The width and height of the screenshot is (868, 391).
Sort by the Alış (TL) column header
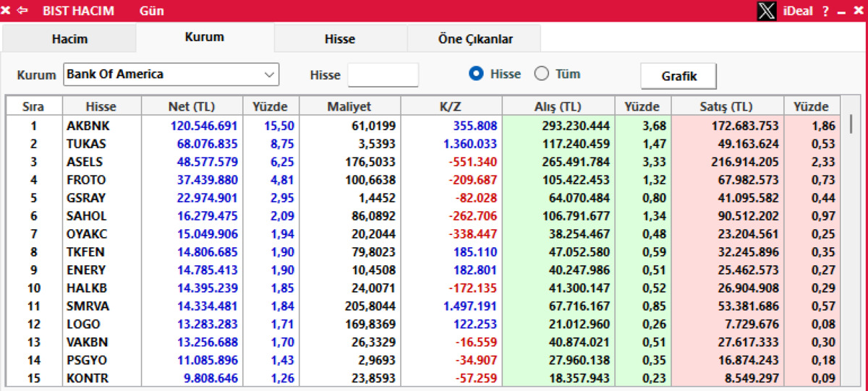(558, 106)
